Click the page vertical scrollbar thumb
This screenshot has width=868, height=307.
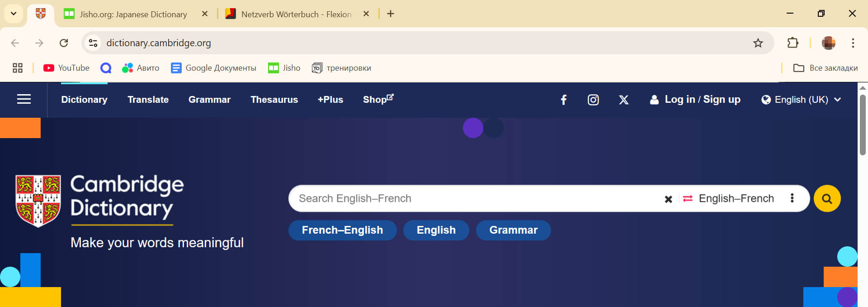[863, 125]
